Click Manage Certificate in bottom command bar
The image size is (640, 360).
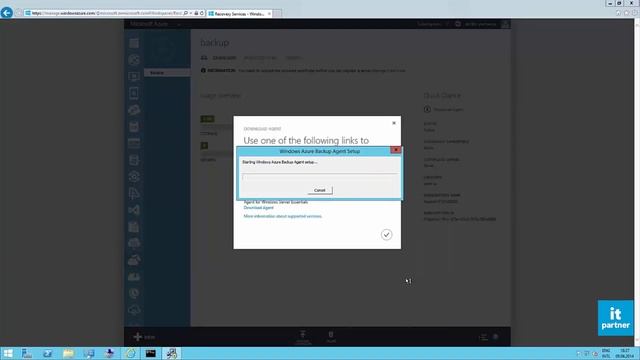pos(303,338)
